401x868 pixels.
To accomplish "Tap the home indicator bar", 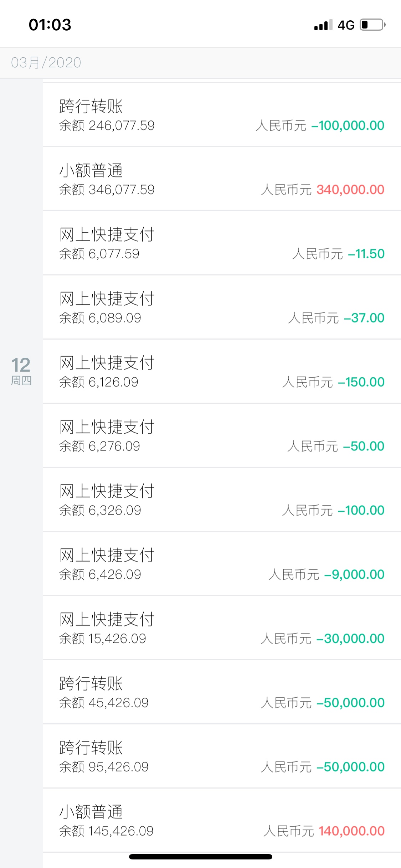I will pyautogui.click(x=201, y=857).
